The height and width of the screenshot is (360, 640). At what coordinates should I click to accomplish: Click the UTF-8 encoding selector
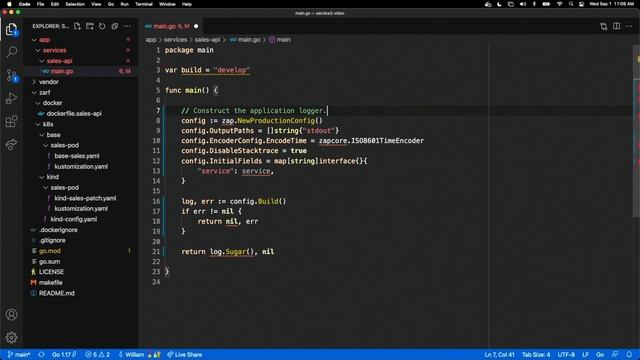click(x=566, y=355)
